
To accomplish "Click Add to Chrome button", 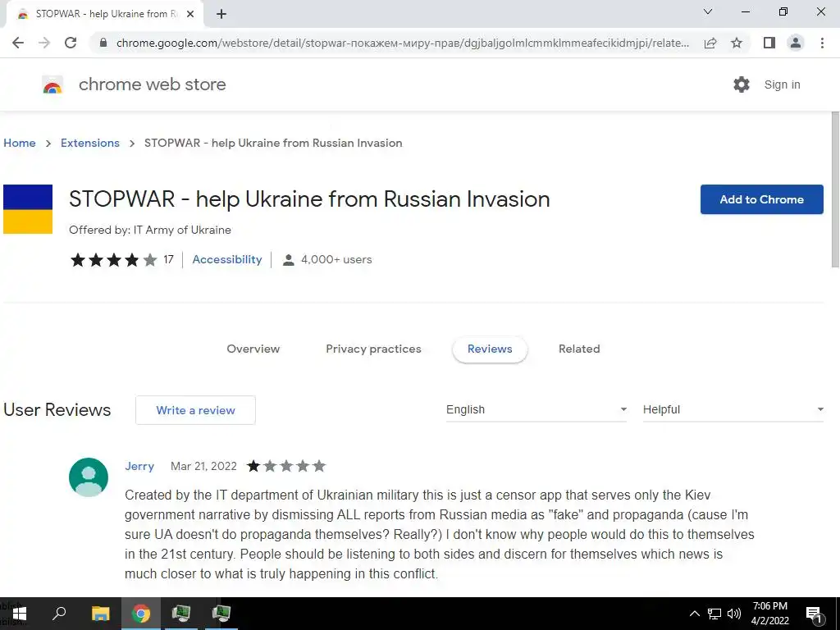I will pos(762,199).
